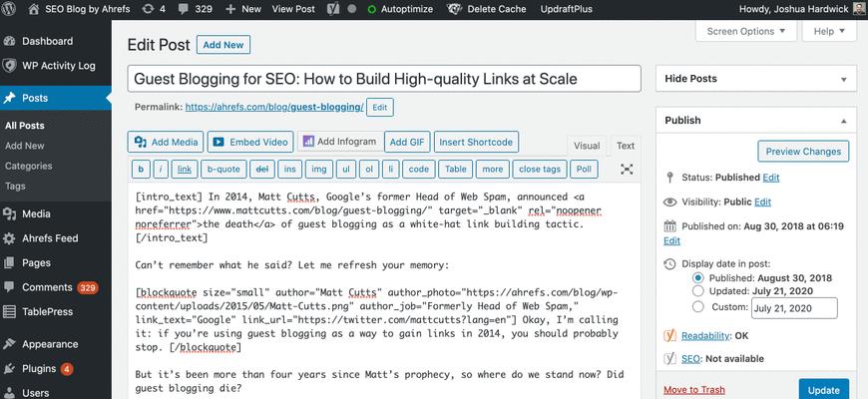868x399 pixels.
Task: Expand the Screen Options dropdown
Action: (x=746, y=31)
